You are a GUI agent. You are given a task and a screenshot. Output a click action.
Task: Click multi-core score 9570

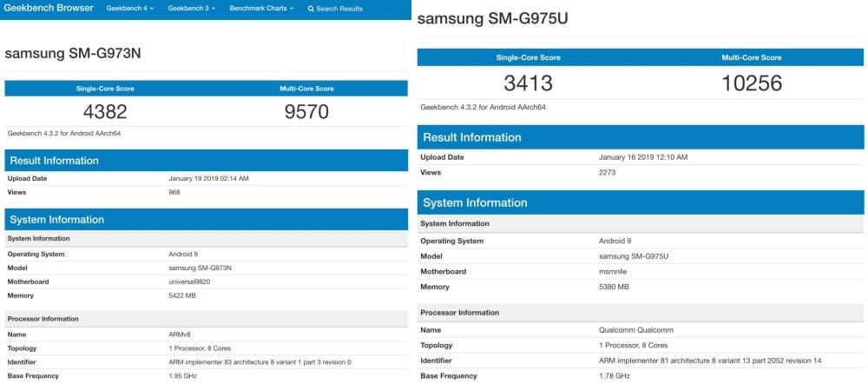point(306,112)
